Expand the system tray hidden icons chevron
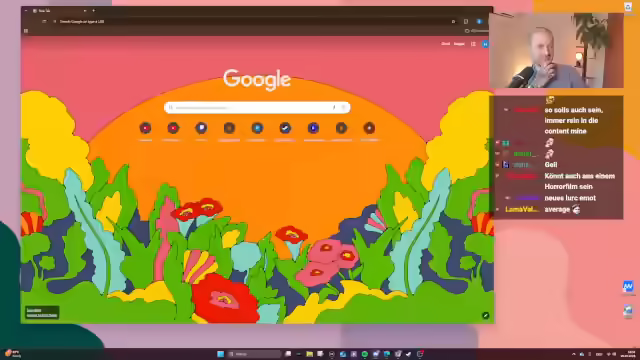Image resolution: width=640 pixels, height=360 pixels. (x=573, y=354)
